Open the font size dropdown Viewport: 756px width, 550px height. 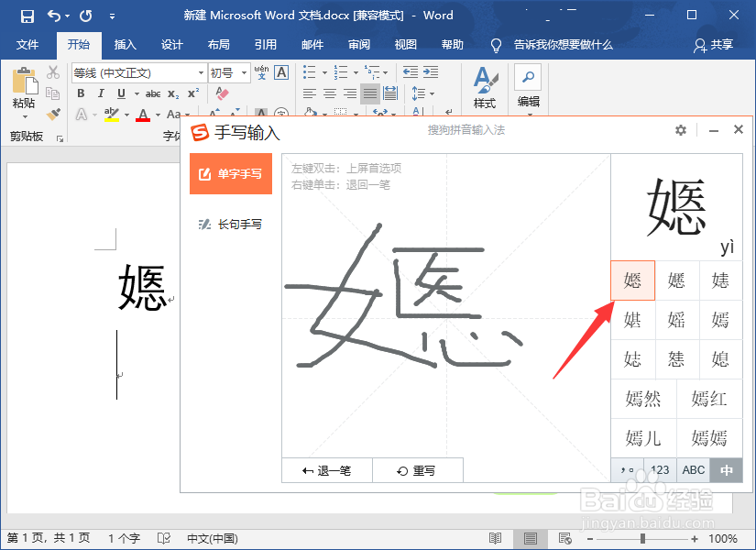243,72
